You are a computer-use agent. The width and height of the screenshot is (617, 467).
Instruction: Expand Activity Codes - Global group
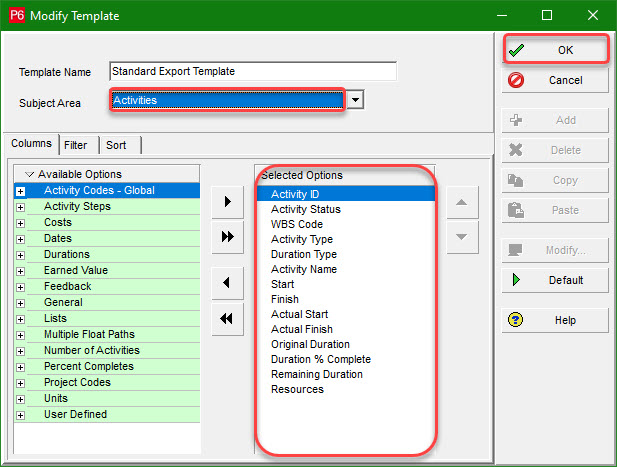[20, 191]
